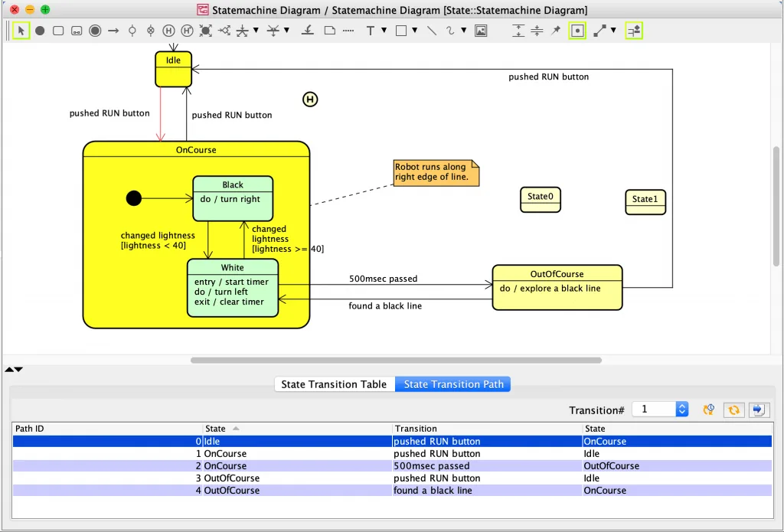Select row with 500msec passed transition
This screenshot has width=784, height=532.
click(392, 465)
